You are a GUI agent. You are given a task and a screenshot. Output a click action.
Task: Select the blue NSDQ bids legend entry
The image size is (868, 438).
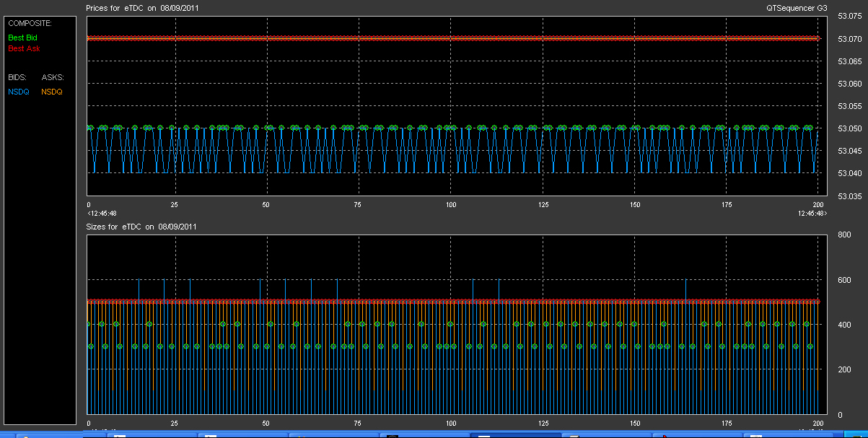pos(18,92)
